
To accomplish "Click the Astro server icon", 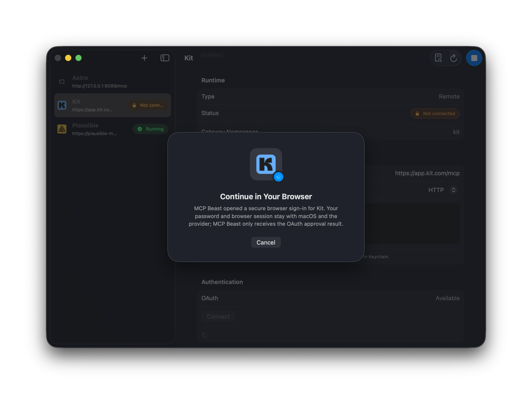I will 62,82.
